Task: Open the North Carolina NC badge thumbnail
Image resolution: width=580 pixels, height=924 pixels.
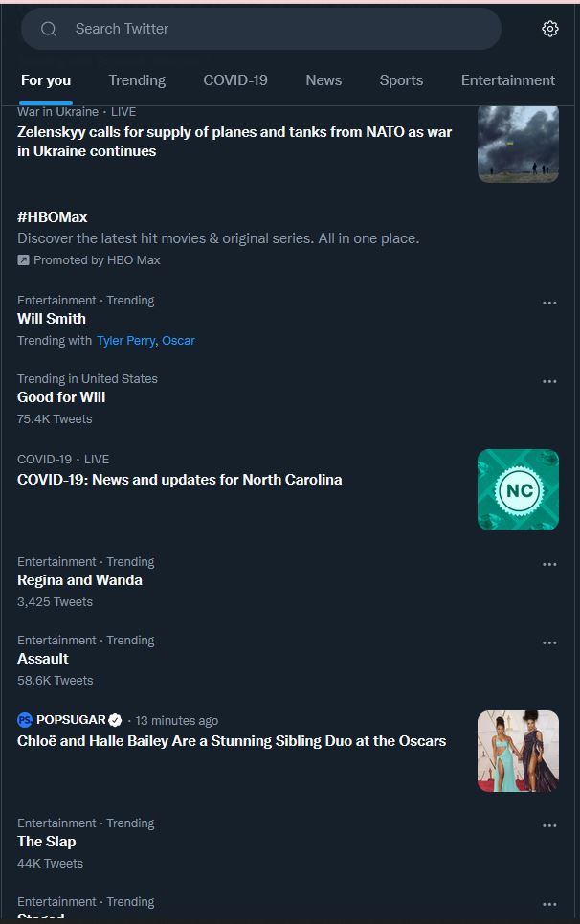Action: (518, 490)
